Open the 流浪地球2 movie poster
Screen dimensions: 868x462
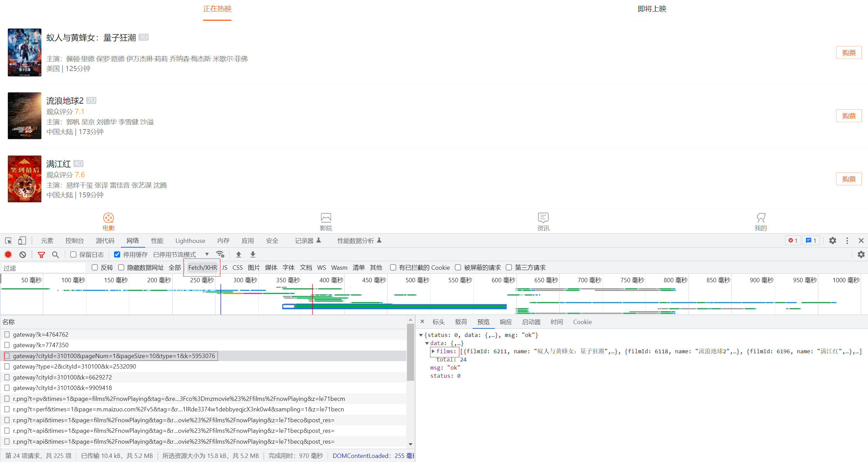24,116
